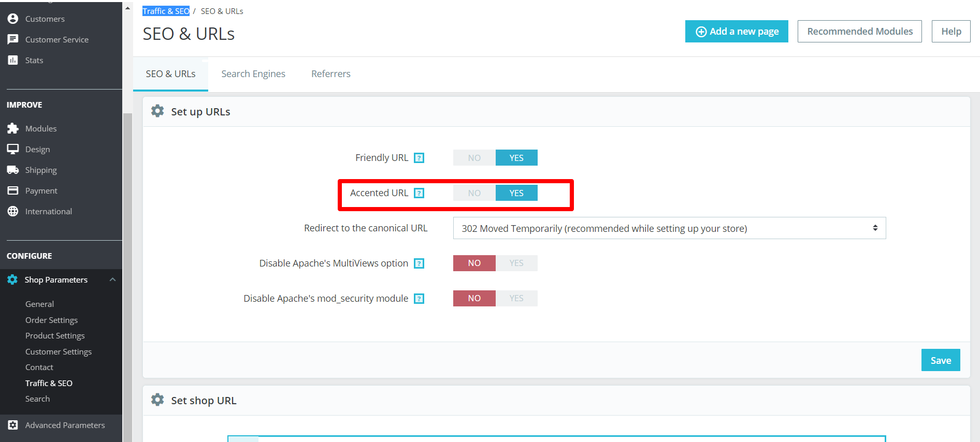Click the gear icon beside Set up URLs
The height and width of the screenshot is (442, 980).
[x=157, y=111]
